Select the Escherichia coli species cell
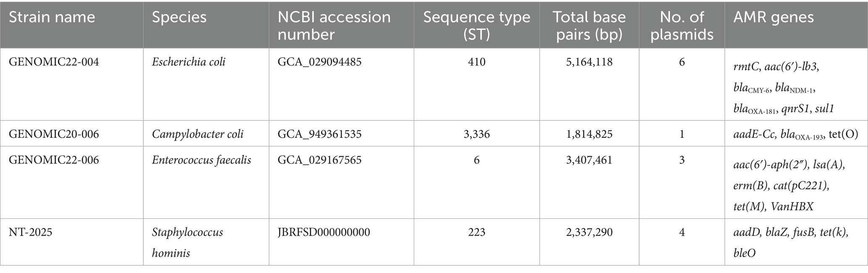Screen dimensions: 868x273 pos(188,62)
